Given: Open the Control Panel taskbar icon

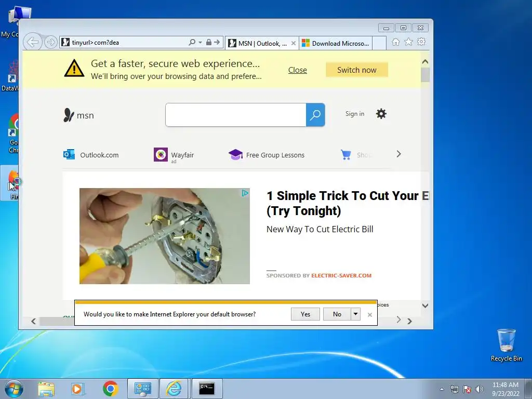Looking at the screenshot, I should [142, 389].
